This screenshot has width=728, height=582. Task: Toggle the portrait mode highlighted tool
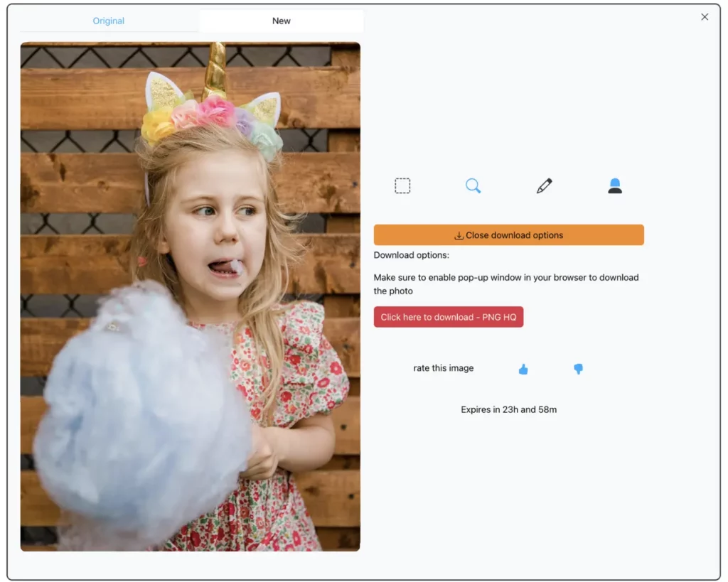tap(614, 185)
